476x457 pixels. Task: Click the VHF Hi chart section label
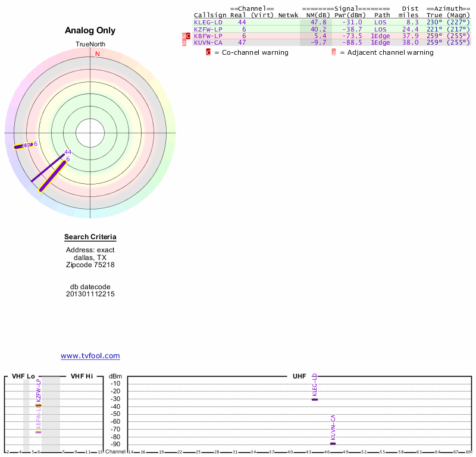pyautogui.click(x=82, y=377)
